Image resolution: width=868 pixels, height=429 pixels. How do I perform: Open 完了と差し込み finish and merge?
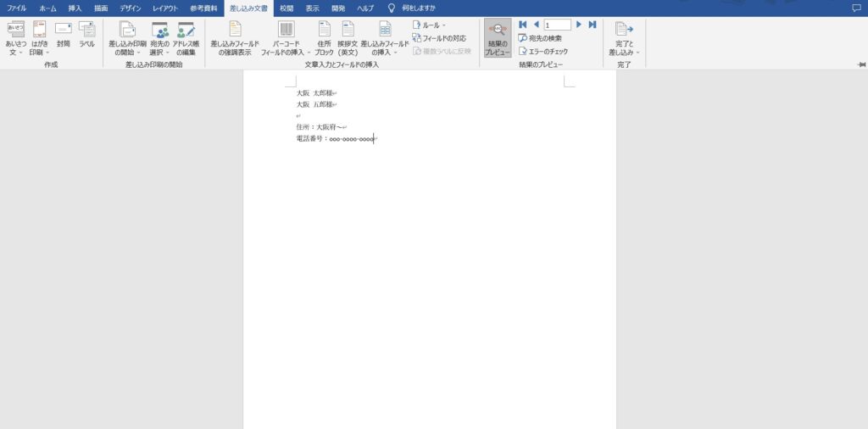click(x=625, y=38)
